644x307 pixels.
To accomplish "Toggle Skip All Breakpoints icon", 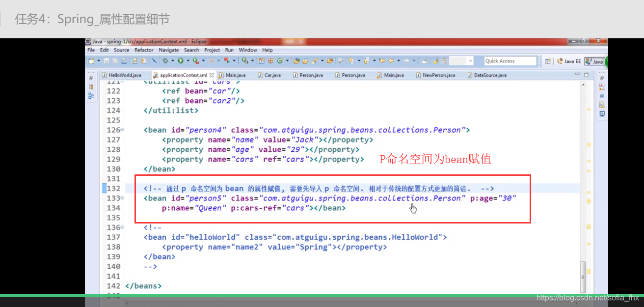I will pyautogui.click(x=154, y=61).
